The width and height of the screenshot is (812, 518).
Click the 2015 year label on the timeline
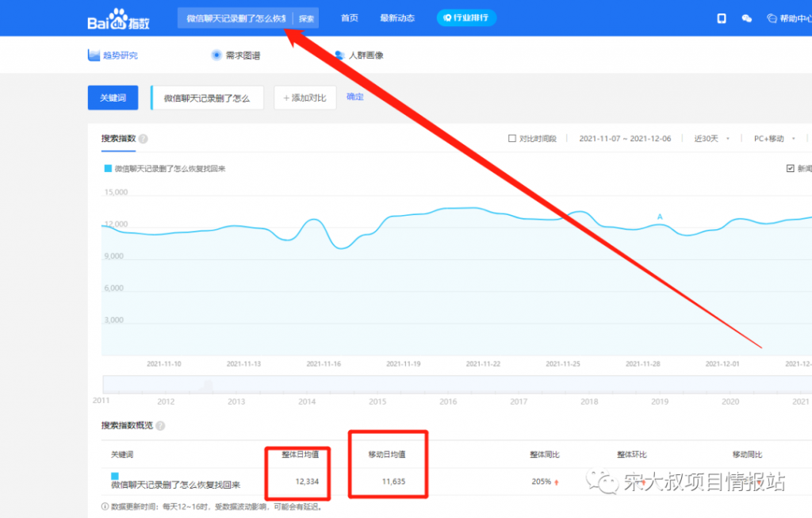point(377,401)
